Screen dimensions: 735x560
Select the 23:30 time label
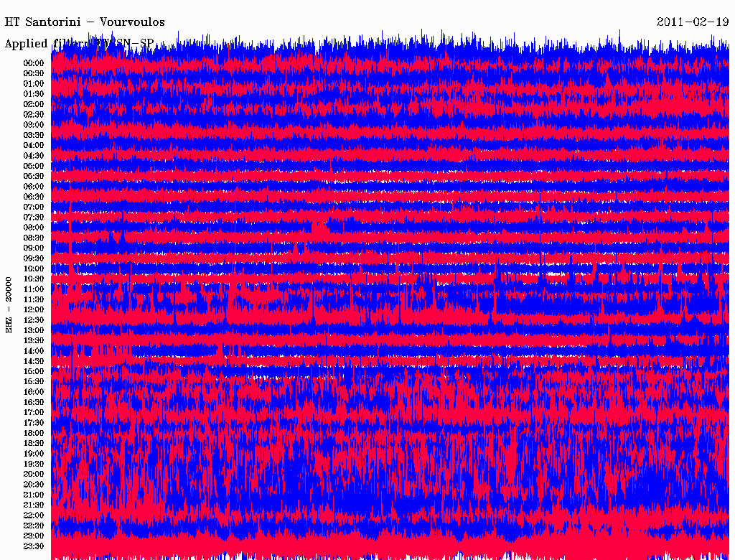[34, 546]
